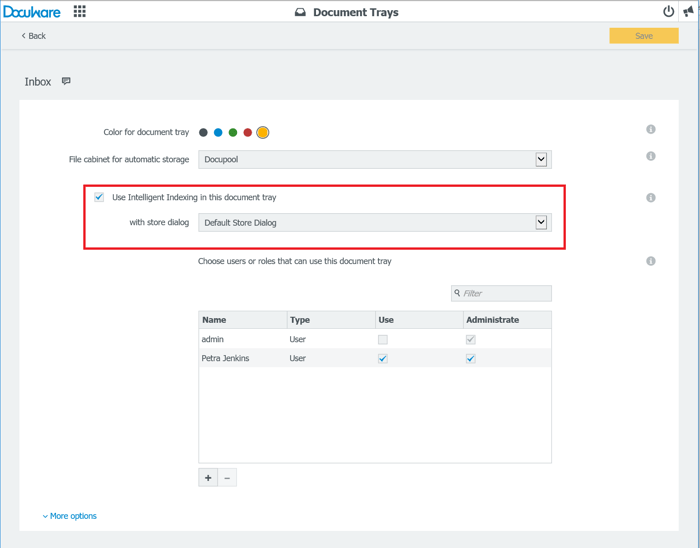This screenshot has width=700, height=548.
Task: Toggle Administrate checkbox for Petra Jenkins
Action: tap(471, 358)
